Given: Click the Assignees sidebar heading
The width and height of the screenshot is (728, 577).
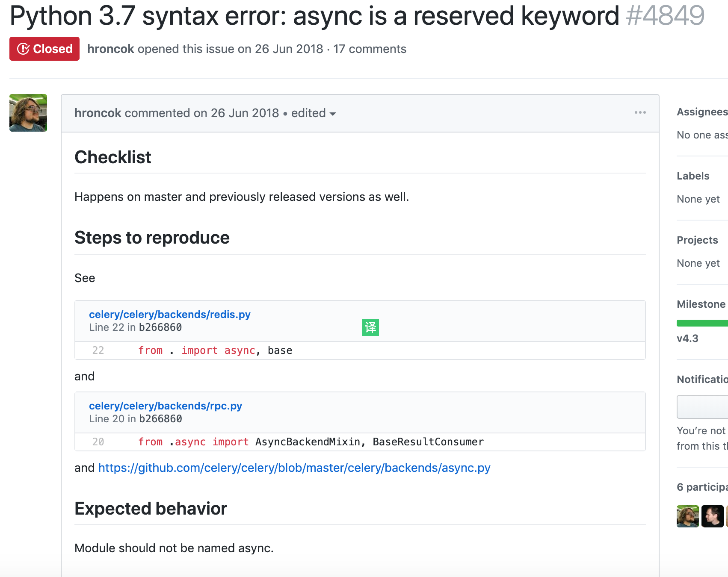Looking at the screenshot, I should click(x=702, y=112).
